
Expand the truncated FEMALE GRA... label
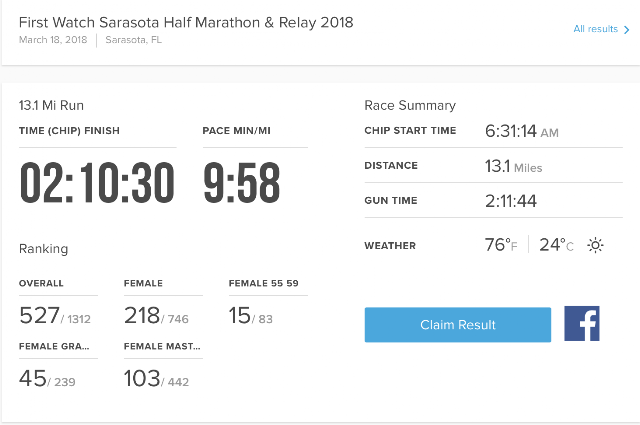(54, 346)
